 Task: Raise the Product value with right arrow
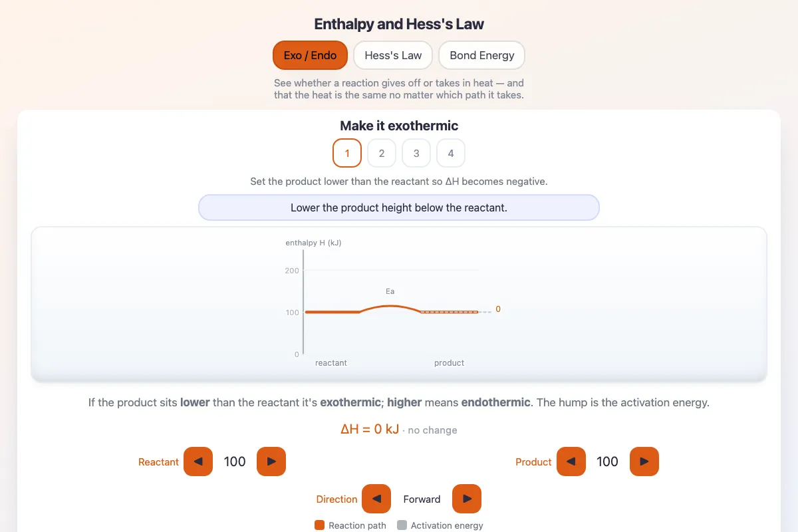644,462
